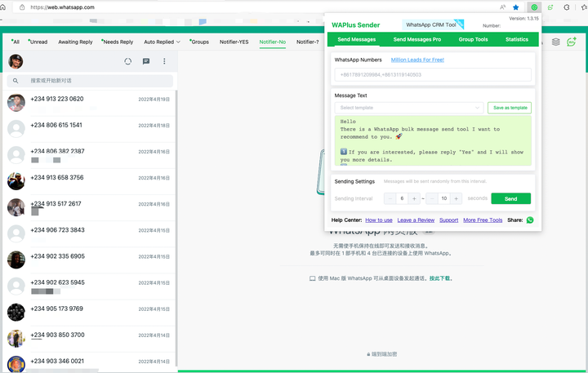Decrease maximum sending interval from 10
The width and height of the screenshot is (588, 373).
(432, 198)
